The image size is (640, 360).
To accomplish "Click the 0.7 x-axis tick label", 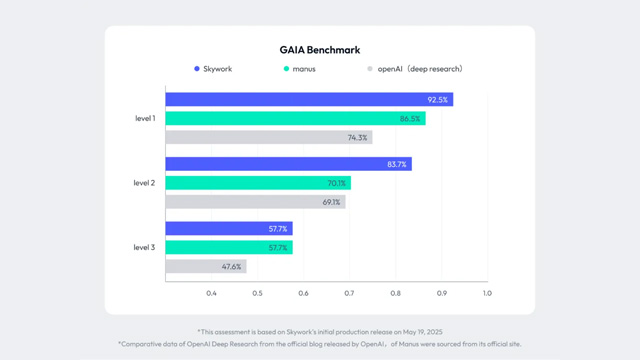I will 349,293.
